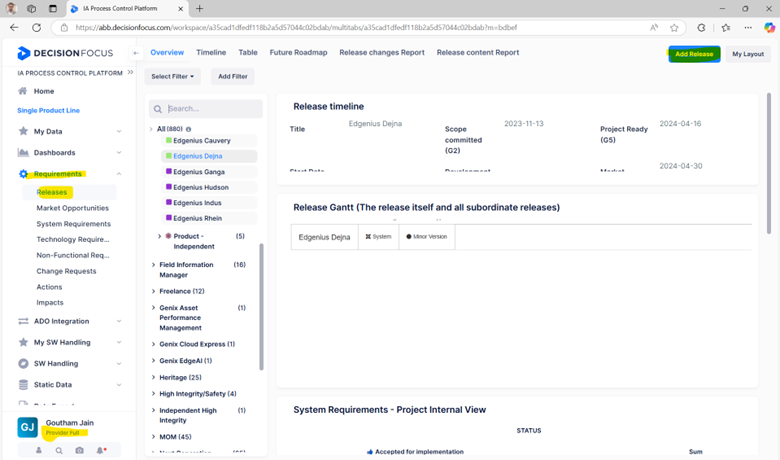Click the info icon next to All (880)

pyautogui.click(x=189, y=129)
